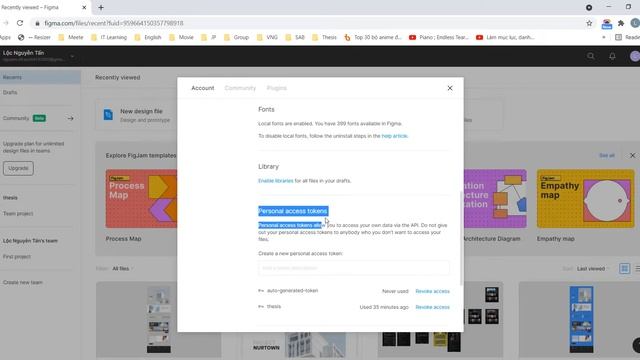This screenshot has width=640, height=360.
Task: Open the SAB bookmark folder
Action: 295,37
